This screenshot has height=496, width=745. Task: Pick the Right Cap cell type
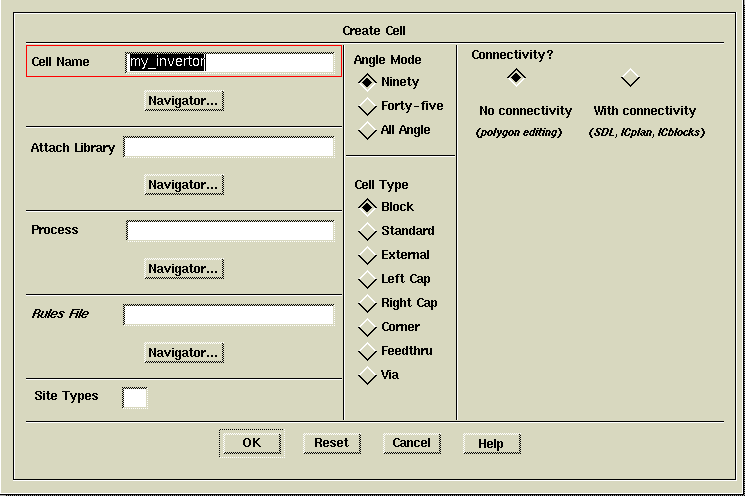tap(368, 303)
